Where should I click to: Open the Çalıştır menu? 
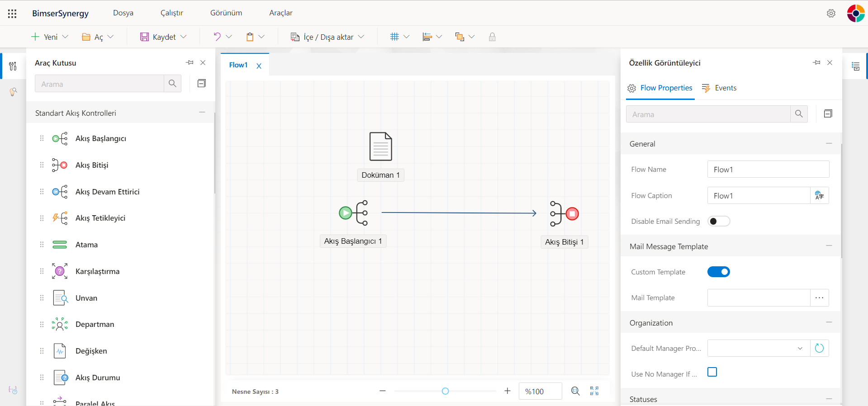pyautogui.click(x=171, y=13)
